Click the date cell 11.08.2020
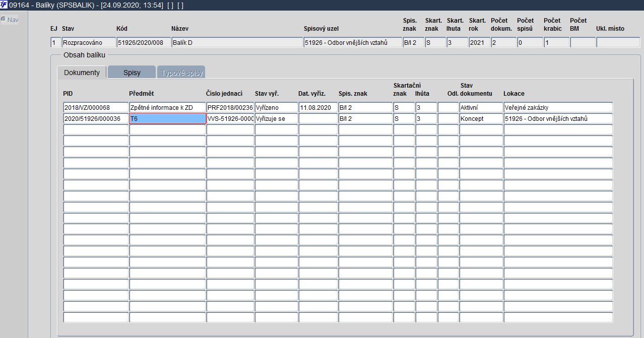644x338 pixels. tap(318, 107)
